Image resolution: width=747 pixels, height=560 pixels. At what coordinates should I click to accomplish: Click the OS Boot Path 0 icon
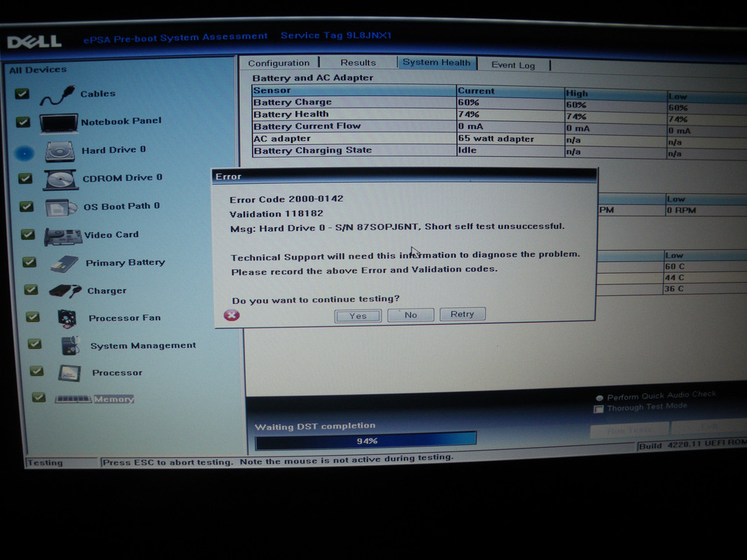[61, 208]
